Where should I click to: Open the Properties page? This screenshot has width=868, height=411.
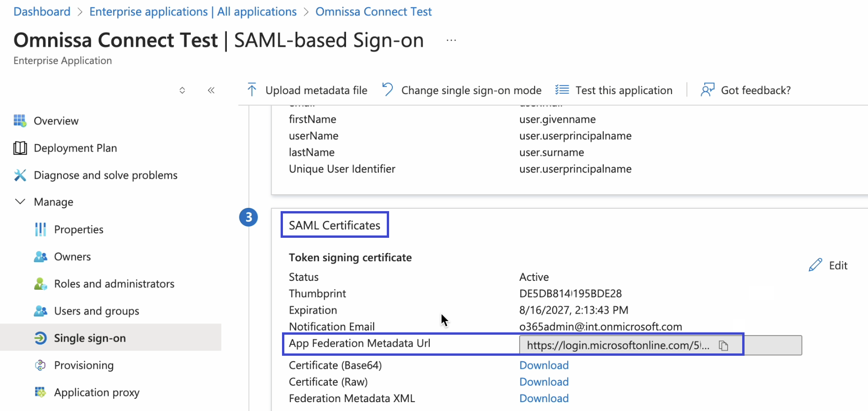point(79,229)
